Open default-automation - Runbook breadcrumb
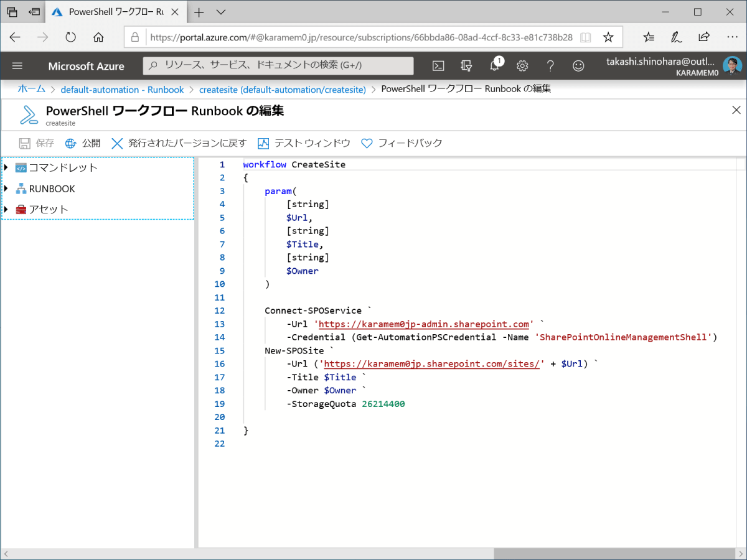This screenshot has width=747, height=560. [122, 89]
